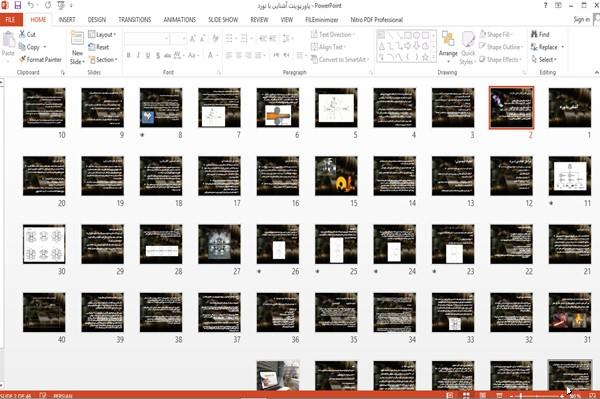Open the Section dropdown
The width and height of the screenshot is (600, 399).
pyautogui.click(x=103, y=60)
